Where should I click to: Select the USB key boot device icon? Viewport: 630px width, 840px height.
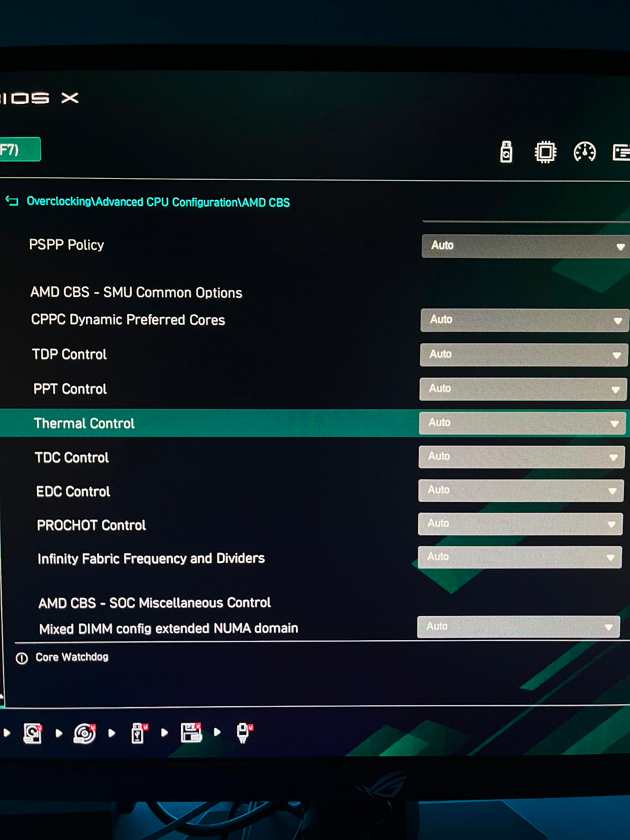pos(139,733)
